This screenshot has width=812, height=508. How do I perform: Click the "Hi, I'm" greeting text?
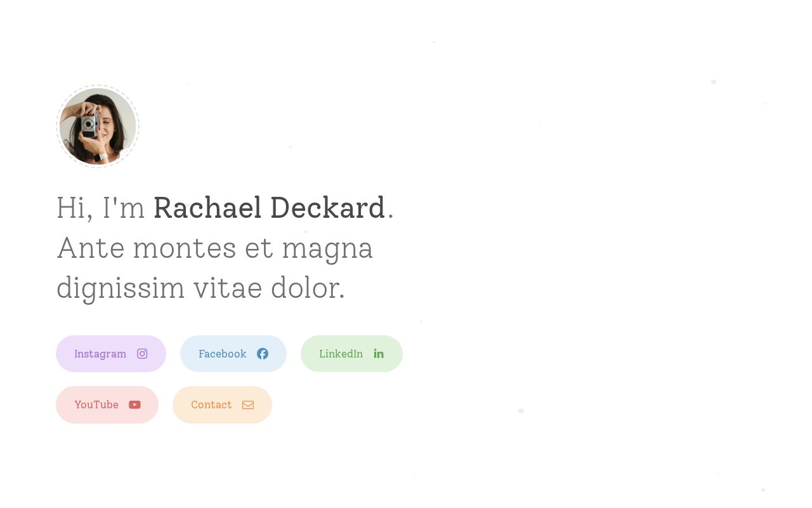[100, 208]
